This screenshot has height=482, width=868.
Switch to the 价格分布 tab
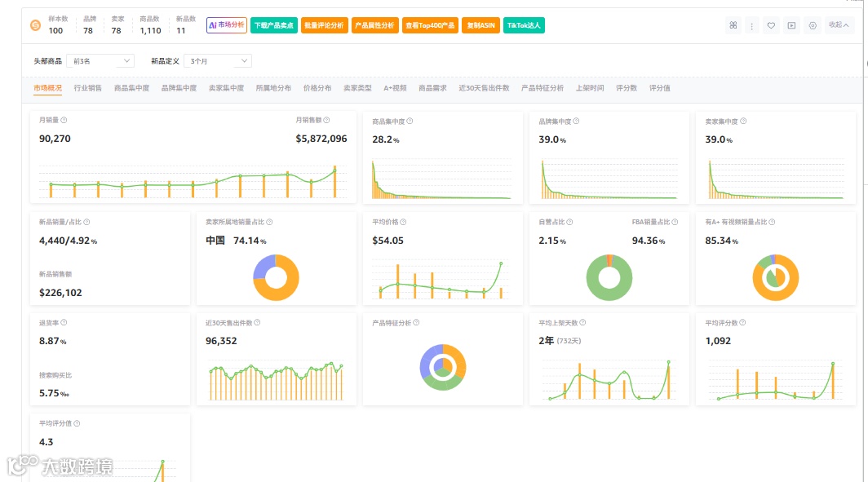317,88
